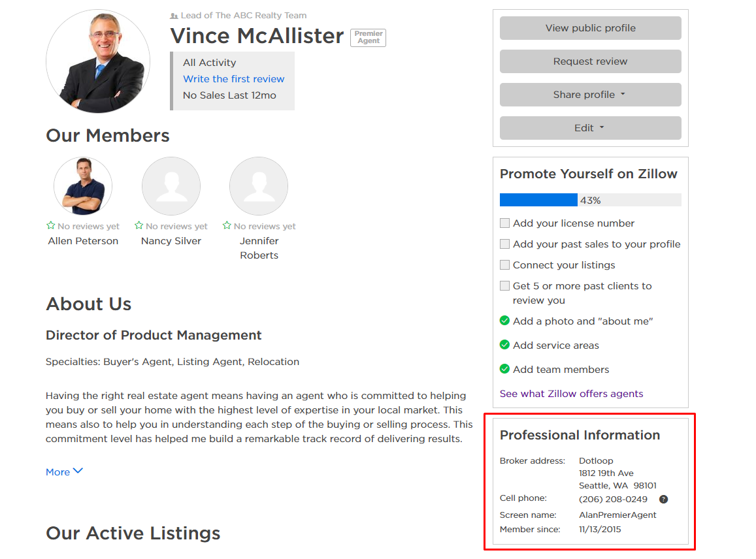Viewport: 756px width, 559px height.
Task: Tick the Connect your listings checkbox
Action: pos(504,265)
